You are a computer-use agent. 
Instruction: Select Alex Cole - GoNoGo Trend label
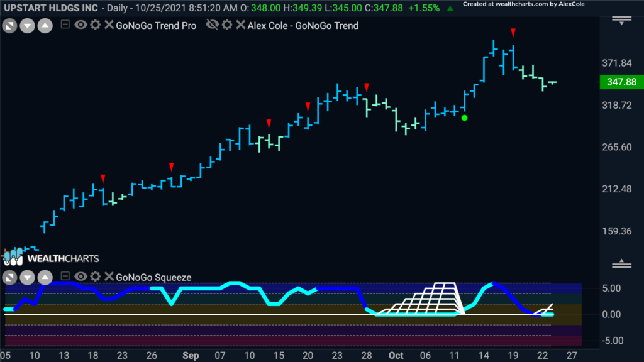tap(303, 25)
